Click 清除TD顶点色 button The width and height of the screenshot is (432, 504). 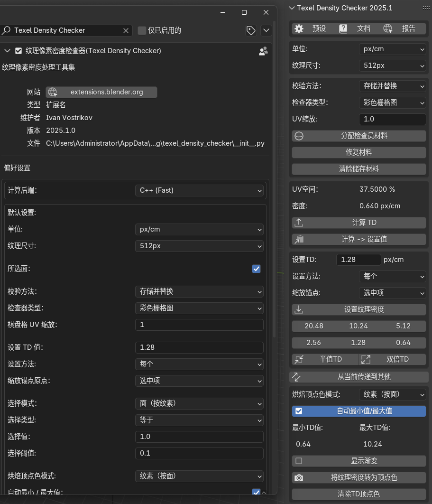(359, 495)
